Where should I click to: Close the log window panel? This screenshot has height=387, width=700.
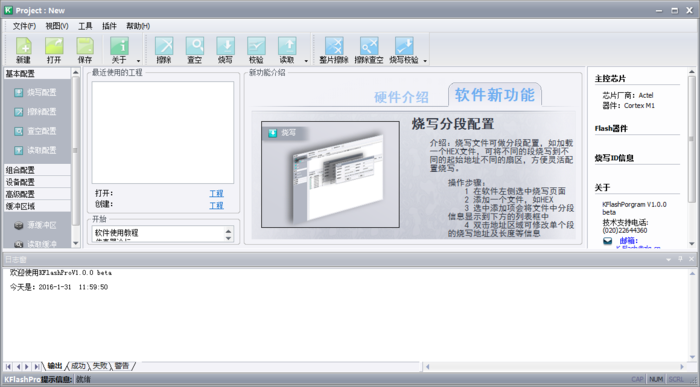[692, 259]
